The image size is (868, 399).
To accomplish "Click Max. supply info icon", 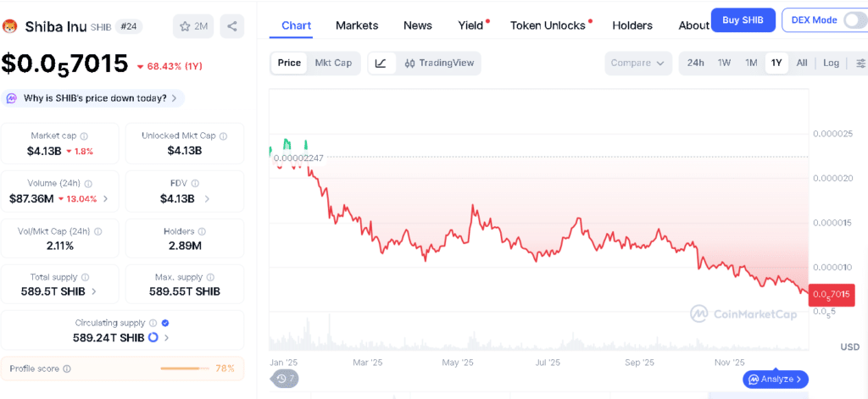I will 210,277.
